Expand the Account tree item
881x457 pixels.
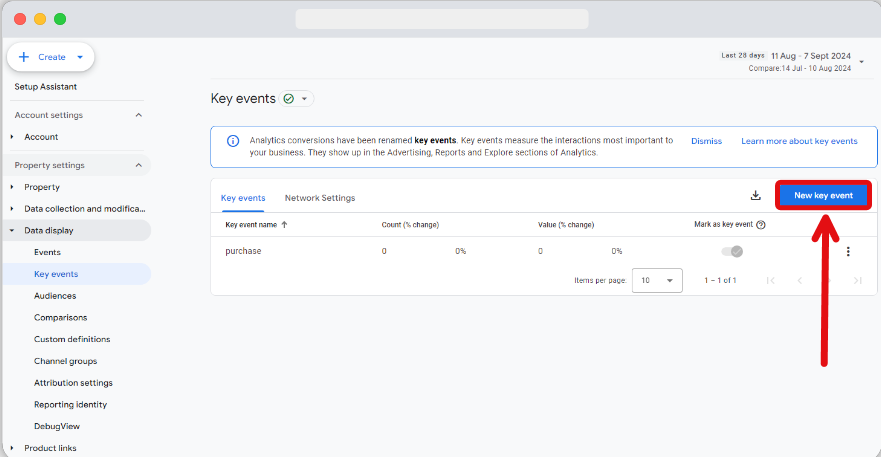12,137
